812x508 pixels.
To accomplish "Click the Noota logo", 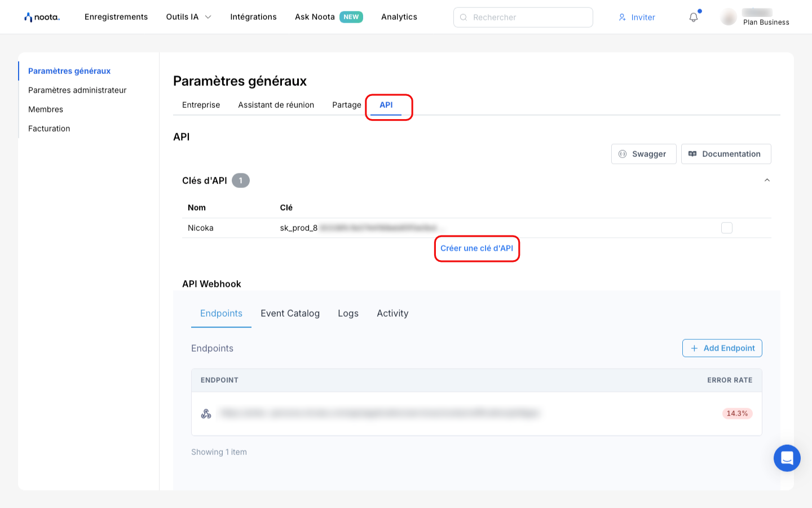I will coord(42,17).
